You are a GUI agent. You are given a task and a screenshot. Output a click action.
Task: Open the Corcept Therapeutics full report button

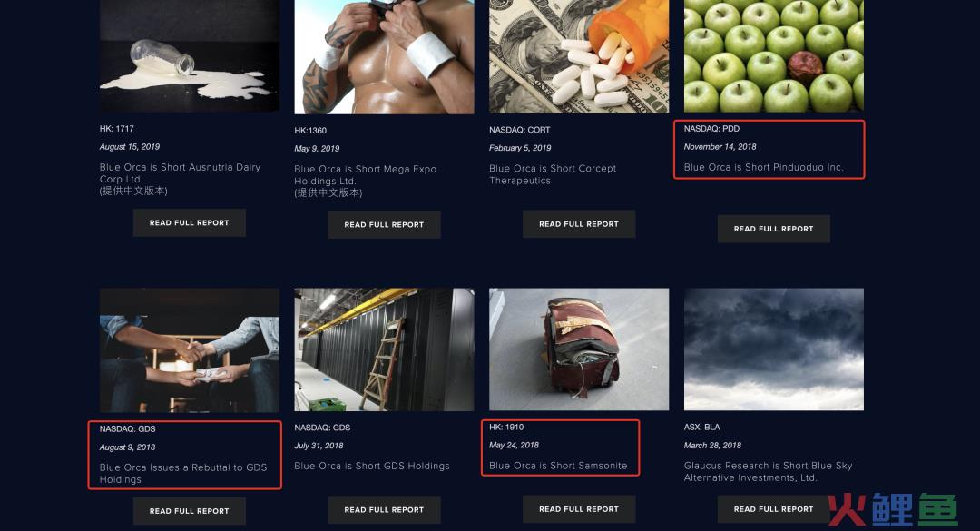click(579, 224)
